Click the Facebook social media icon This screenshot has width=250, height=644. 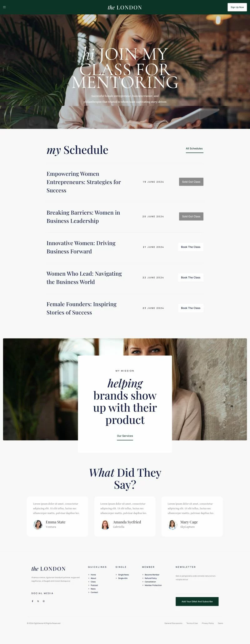(32, 601)
